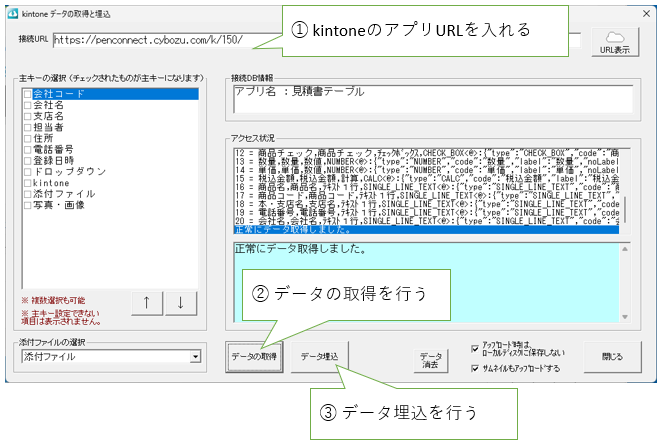Check the 電話番号 checkbox
Image resolution: width=663 pixels, height=445 pixels.
[x=28, y=149]
